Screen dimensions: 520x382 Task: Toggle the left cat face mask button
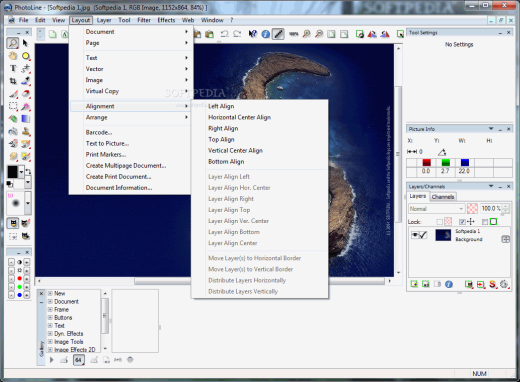(x=13, y=223)
